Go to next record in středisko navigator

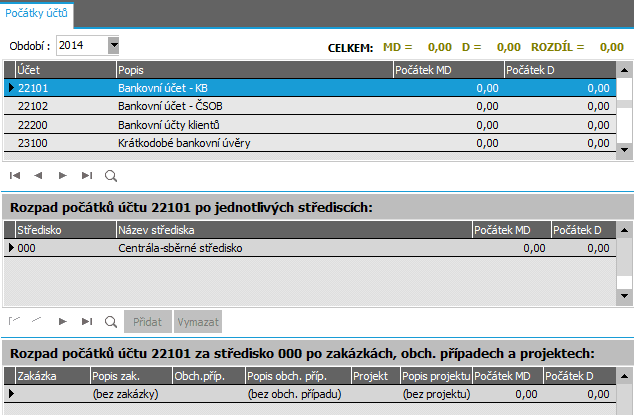coord(63,322)
